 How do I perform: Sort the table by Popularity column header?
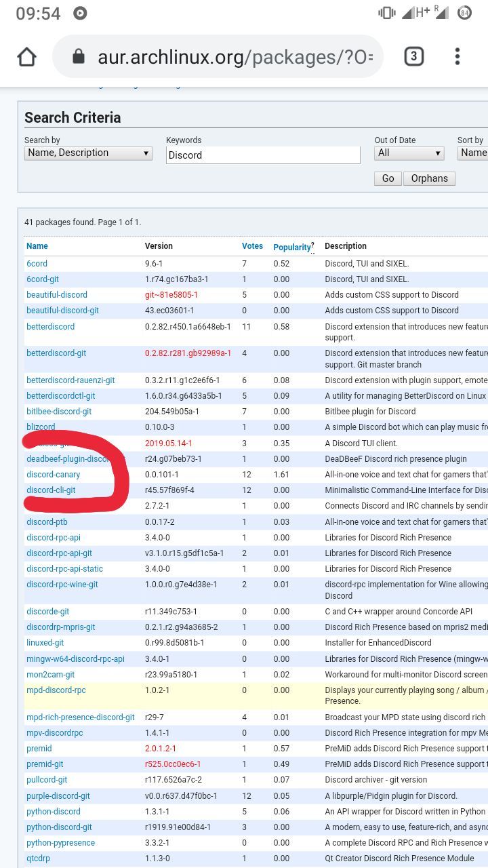291,248
